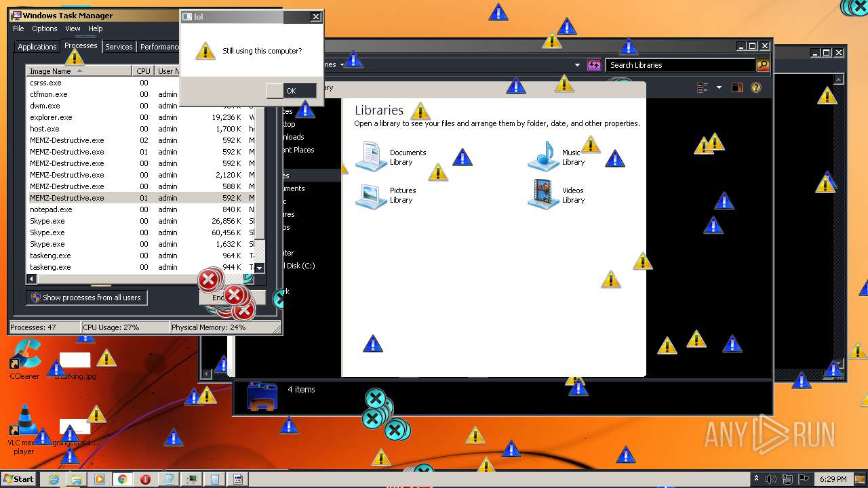Select the dwm.exe process row
The width and height of the screenshot is (868, 488).
tap(140, 106)
